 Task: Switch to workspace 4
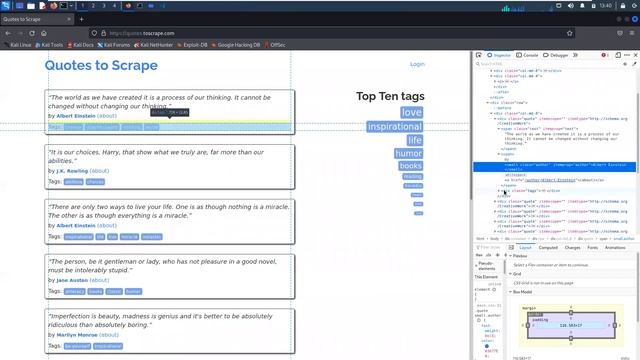point(114,6)
